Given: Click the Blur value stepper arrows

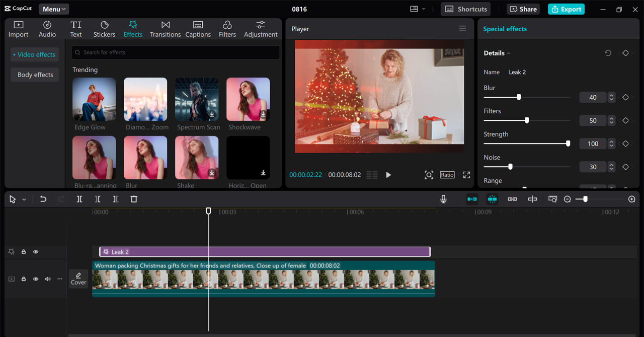Looking at the screenshot, I should tap(611, 97).
